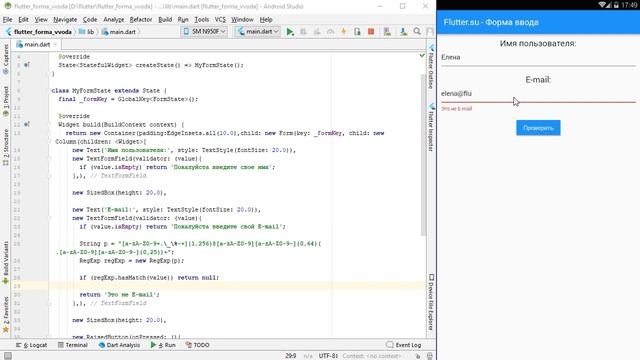Open the Flutter Outline side panel
The height and width of the screenshot is (360, 640).
[431, 66]
